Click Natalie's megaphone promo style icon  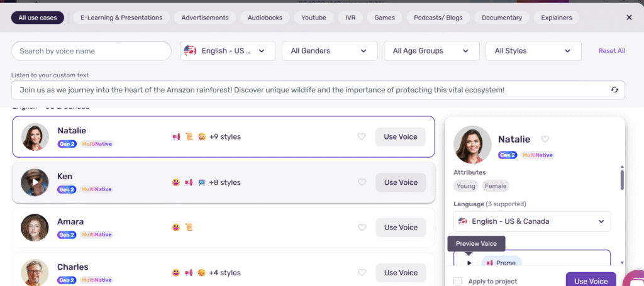pos(176,136)
